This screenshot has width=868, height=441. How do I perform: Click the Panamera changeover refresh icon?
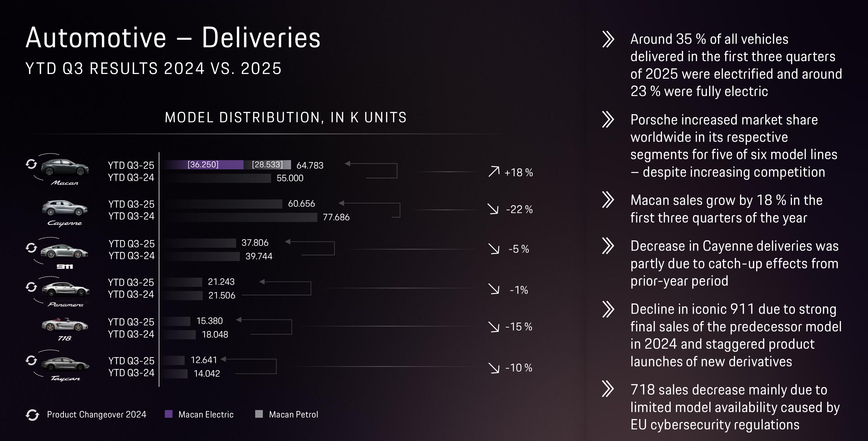(x=31, y=287)
